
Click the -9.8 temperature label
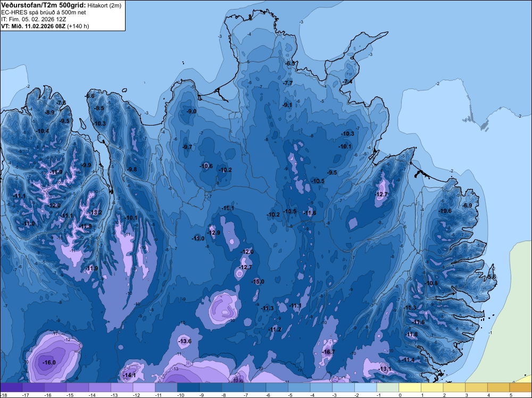pyautogui.click(x=131, y=170)
